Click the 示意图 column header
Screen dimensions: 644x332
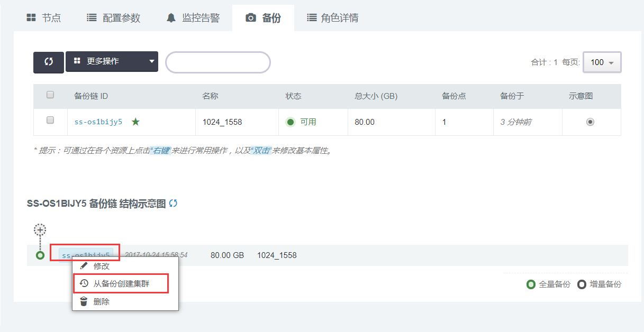coord(581,96)
